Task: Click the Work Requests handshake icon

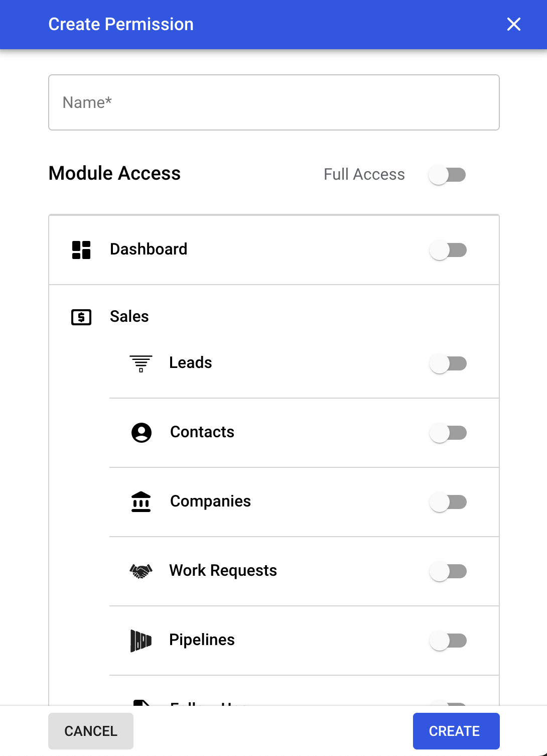Action: tap(141, 571)
